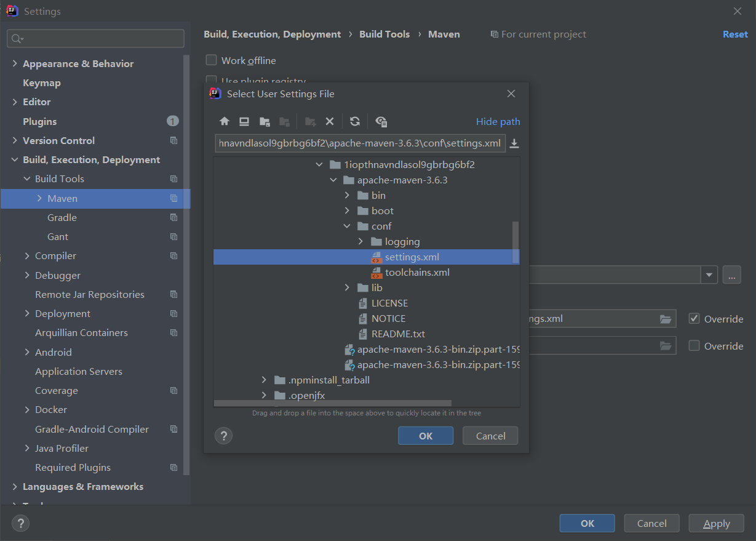Open Gradle settings page
The width and height of the screenshot is (756, 541).
pos(62,217)
